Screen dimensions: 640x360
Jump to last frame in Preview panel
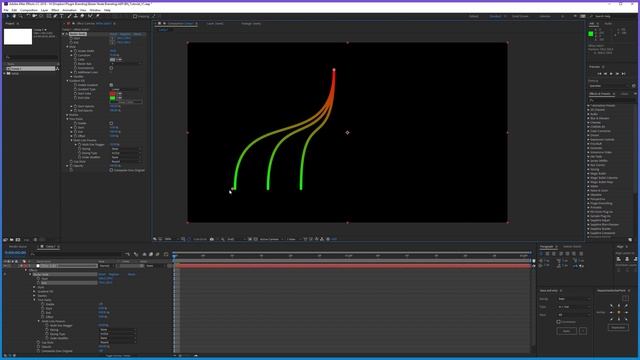click(623, 74)
